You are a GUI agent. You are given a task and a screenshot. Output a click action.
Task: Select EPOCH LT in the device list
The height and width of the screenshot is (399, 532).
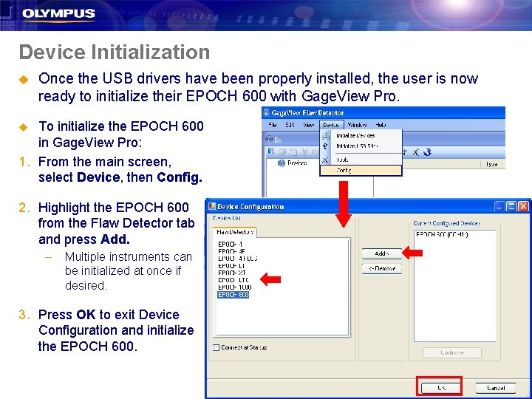pos(231,266)
